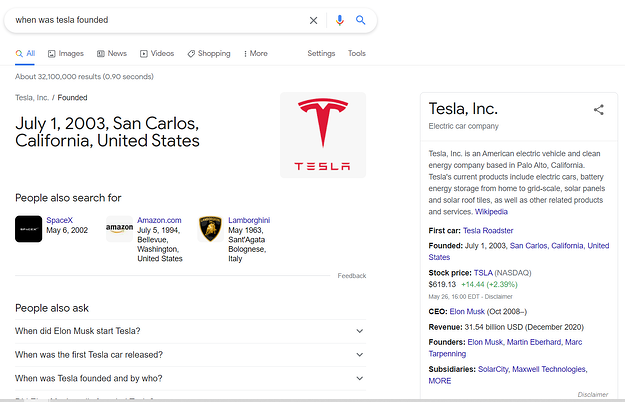Switch to the Images tab
The image size is (625, 402).
pyautogui.click(x=66, y=53)
